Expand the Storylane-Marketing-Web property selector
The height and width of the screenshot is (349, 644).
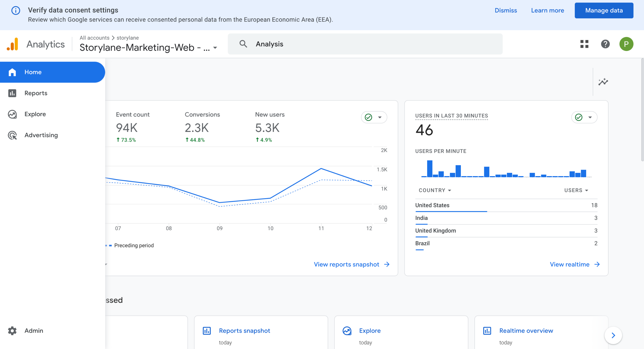148,47
